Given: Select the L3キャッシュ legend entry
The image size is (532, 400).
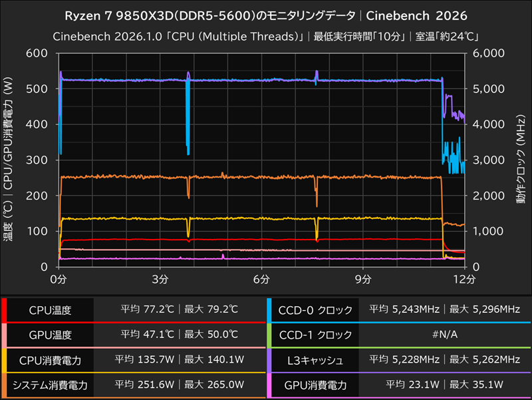Looking at the screenshot, I should click(314, 359).
